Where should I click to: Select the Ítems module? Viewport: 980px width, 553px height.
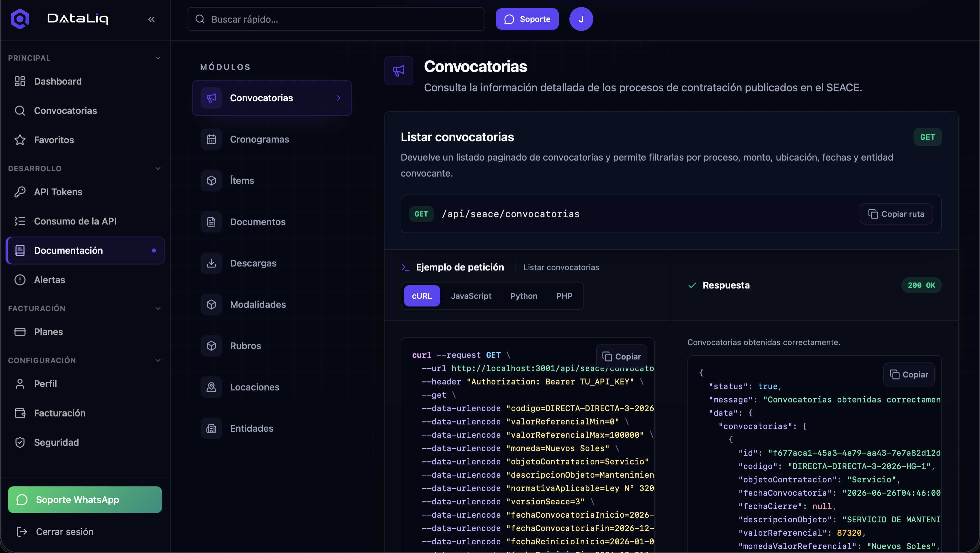tap(272, 180)
